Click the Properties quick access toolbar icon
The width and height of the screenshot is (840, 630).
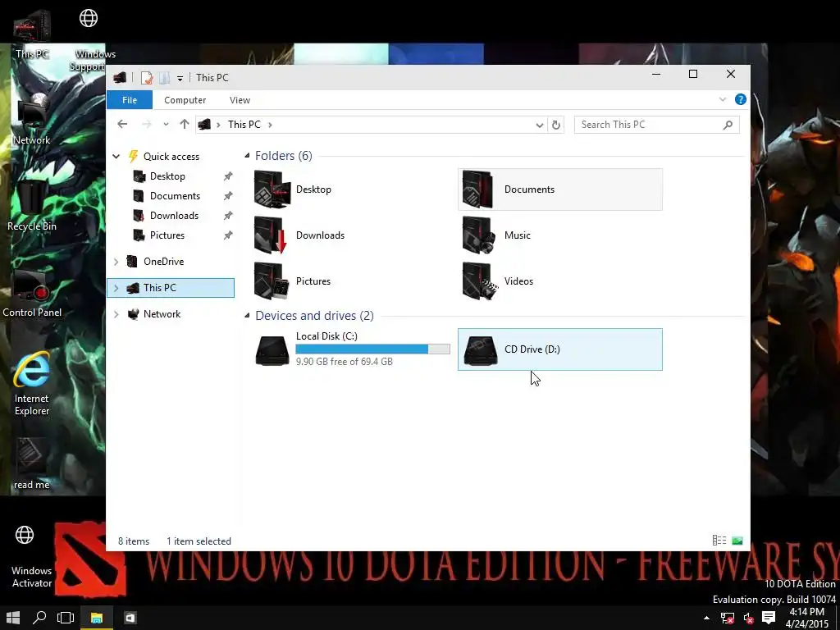146,78
